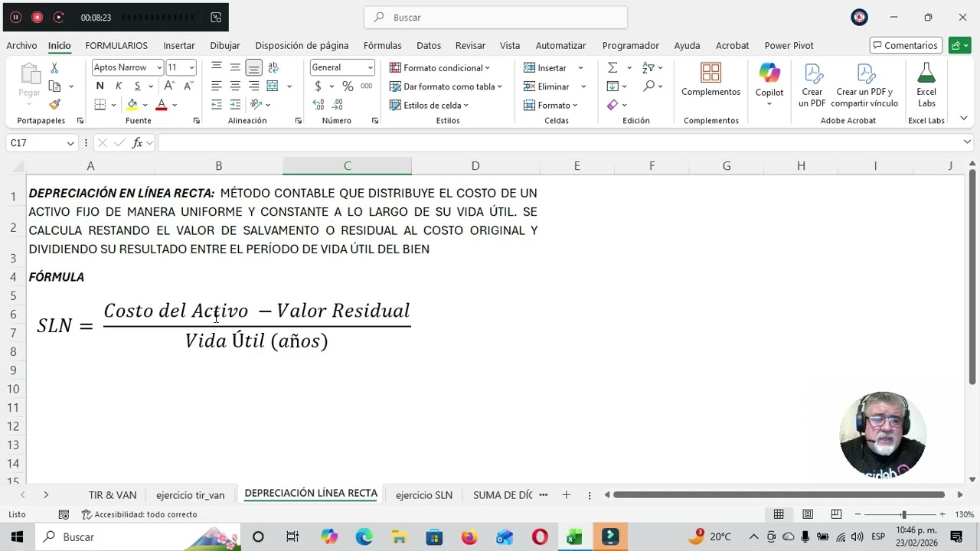Increase font size icon
The width and height of the screenshot is (980, 551).
(x=170, y=86)
